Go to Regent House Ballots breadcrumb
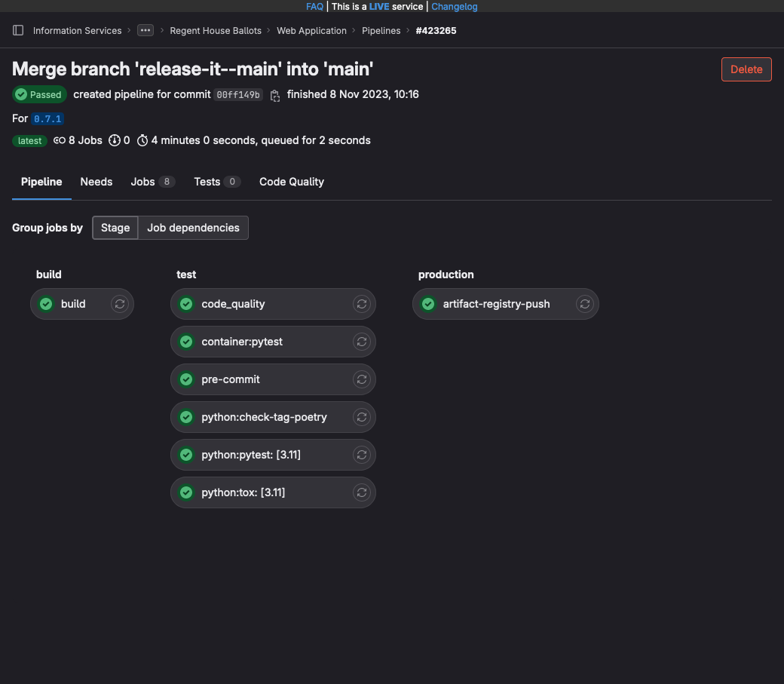 coord(216,31)
